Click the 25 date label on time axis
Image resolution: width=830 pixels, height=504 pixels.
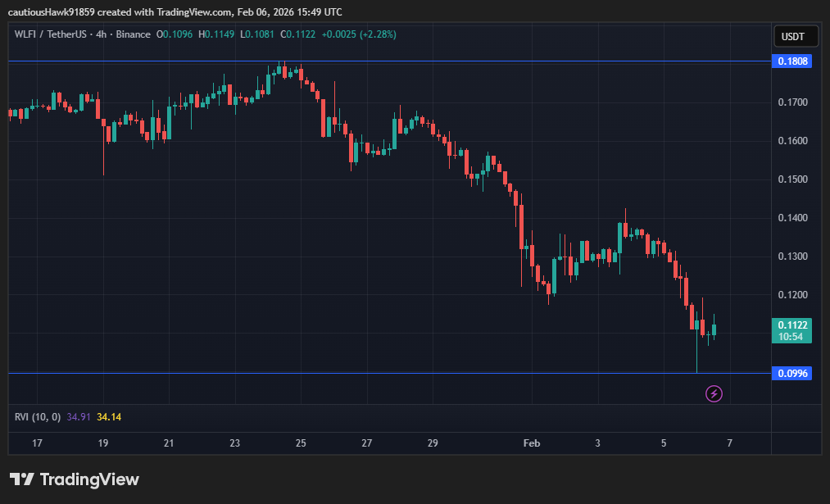(301, 443)
